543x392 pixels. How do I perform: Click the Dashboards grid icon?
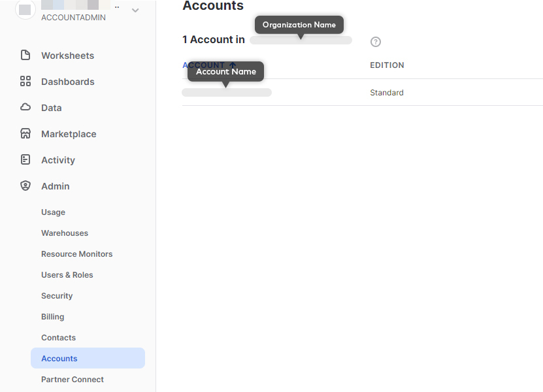coord(25,82)
